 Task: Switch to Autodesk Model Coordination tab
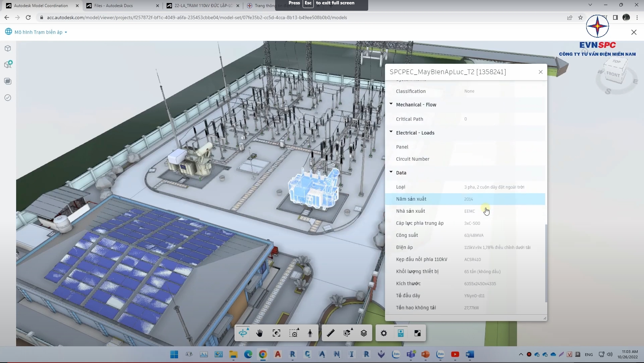click(41, 6)
